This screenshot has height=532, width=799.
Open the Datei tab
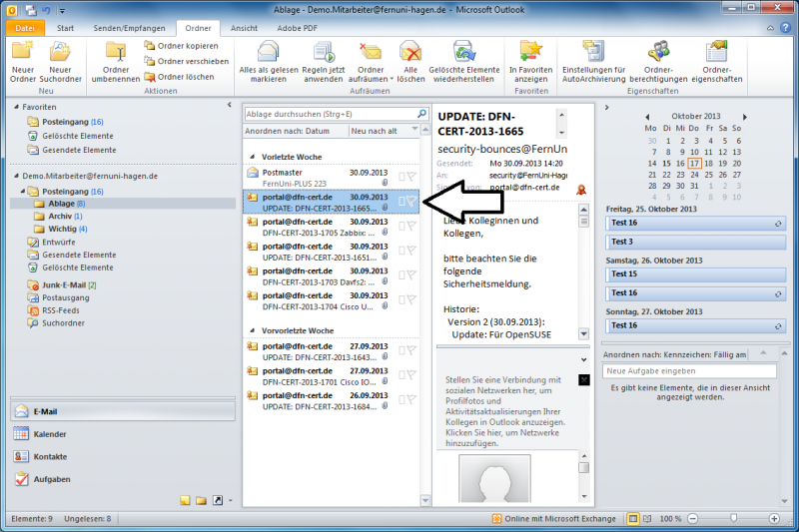coord(25,28)
